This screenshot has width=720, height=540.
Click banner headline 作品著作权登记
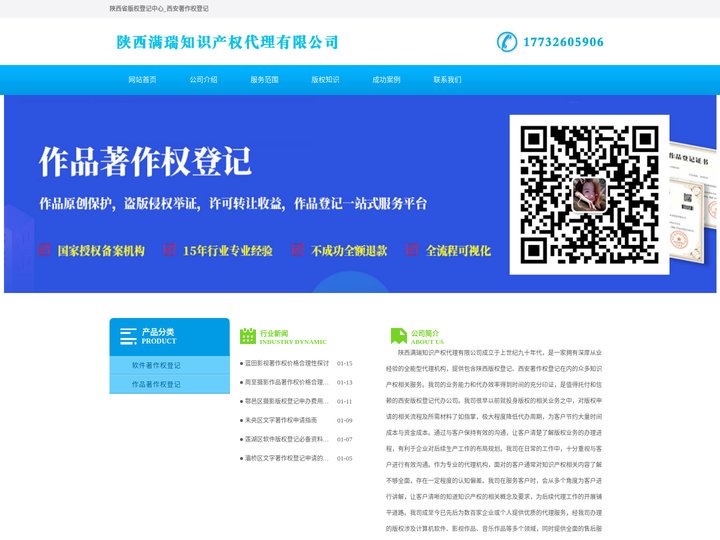pyautogui.click(x=145, y=161)
